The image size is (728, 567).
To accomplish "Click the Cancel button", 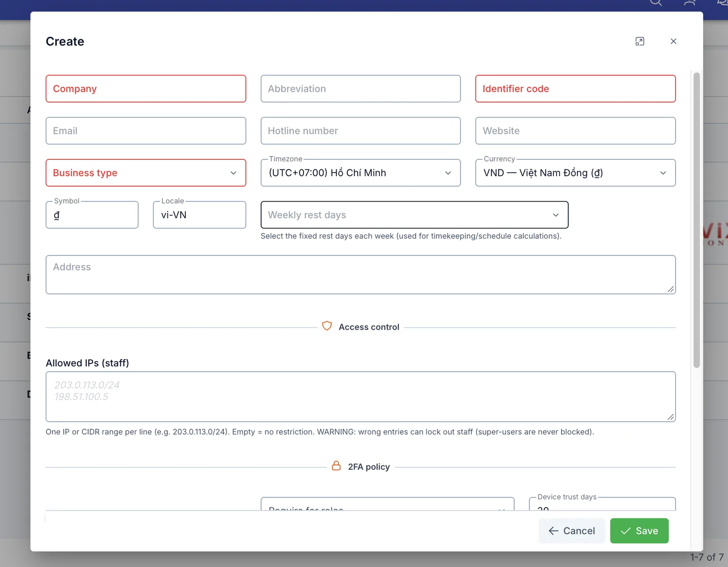I will click(571, 531).
